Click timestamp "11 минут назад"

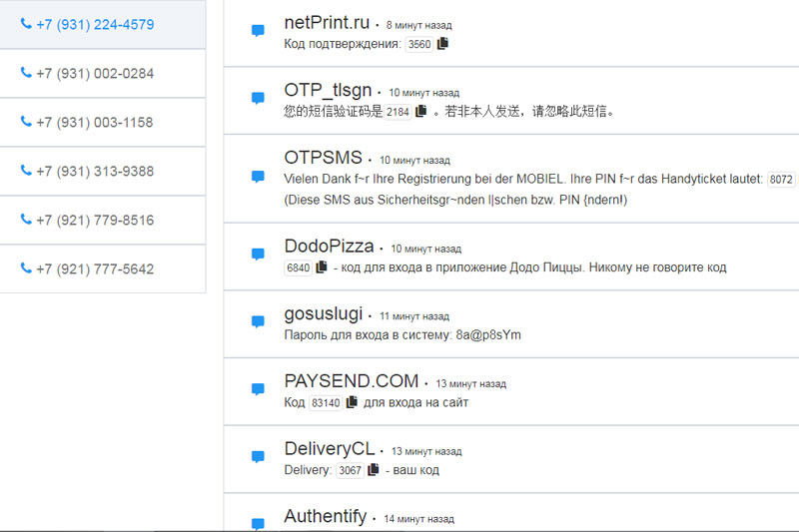(x=414, y=316)
